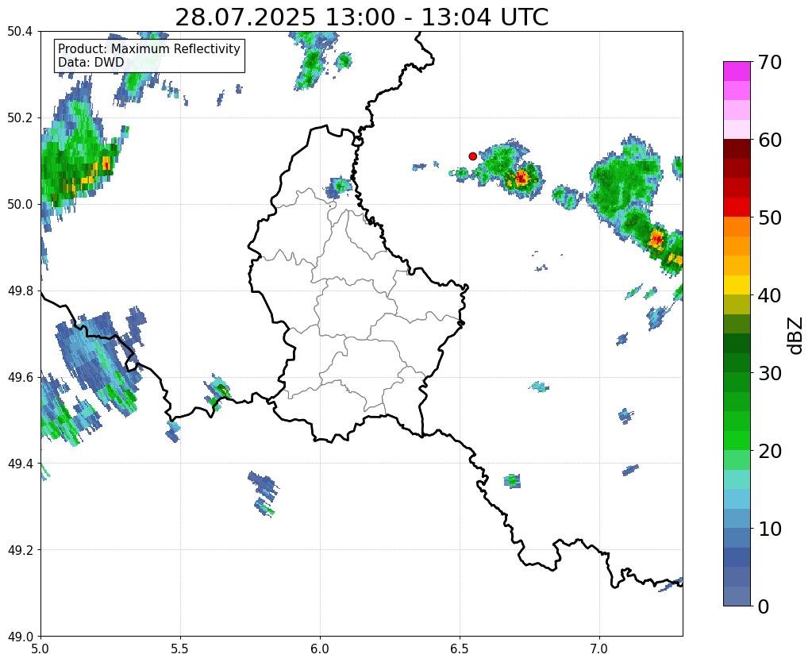
Task: Click the 49.0 latitude tick label
Action: [x=20, y=636]
